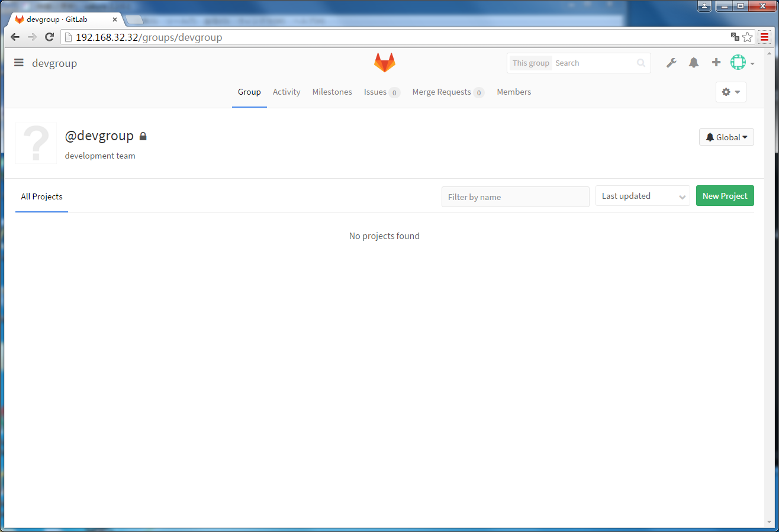This screenshot has height=532, width=779.
Task: Click the plus icon to create new
Action: [x=716, y=63]
